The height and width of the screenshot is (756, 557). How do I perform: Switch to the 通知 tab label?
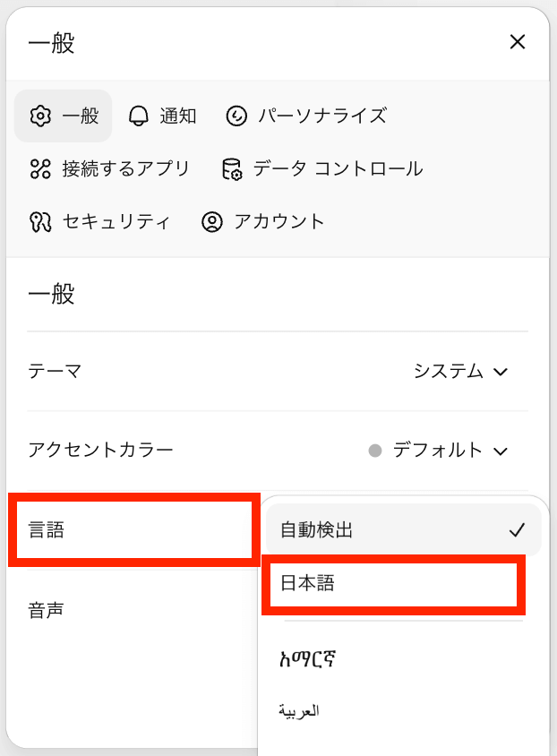coord(178,116)
